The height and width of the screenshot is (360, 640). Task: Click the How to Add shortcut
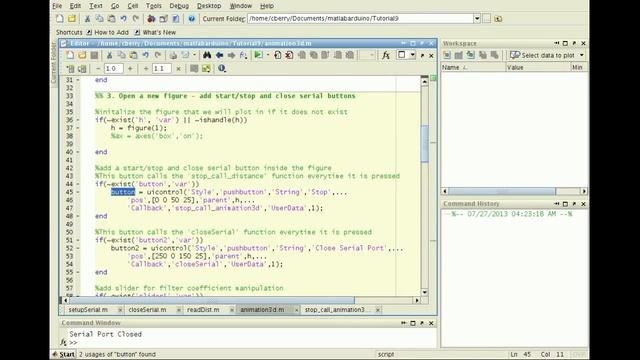[107, 32]
